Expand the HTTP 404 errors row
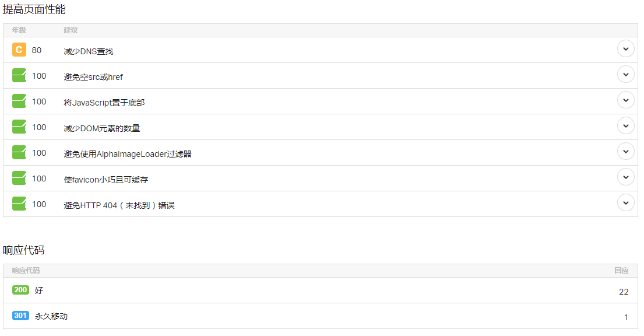644x336 pixels. coord(625,203)
